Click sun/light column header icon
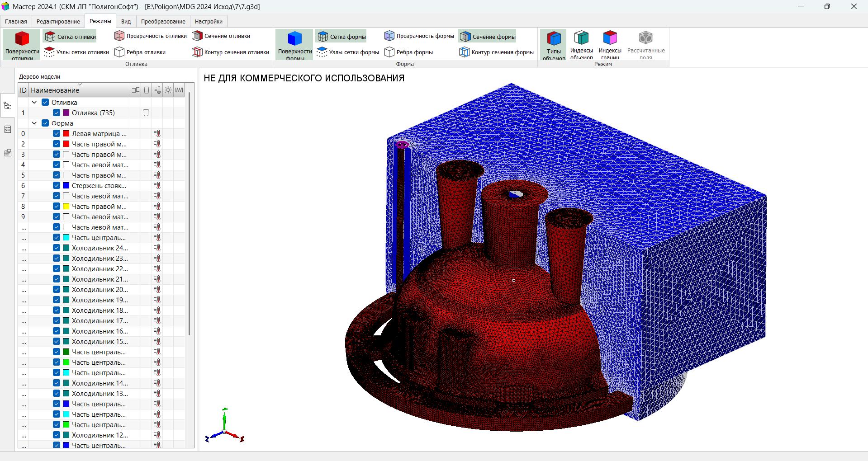Screen dimensions: 868x461 [x=168, y=90]
